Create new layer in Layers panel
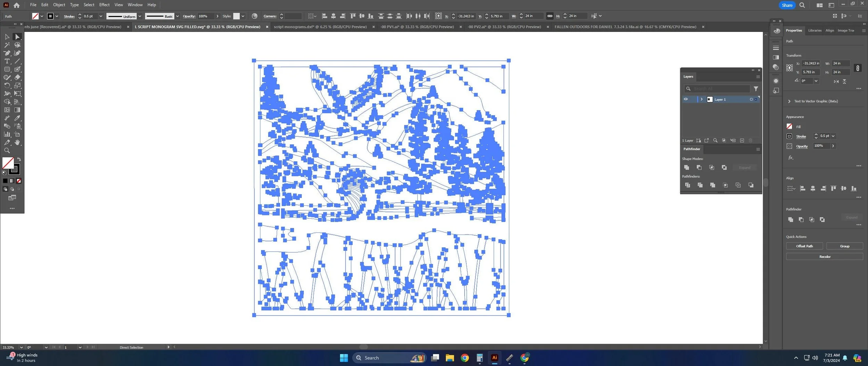 (x=742, y=141)
